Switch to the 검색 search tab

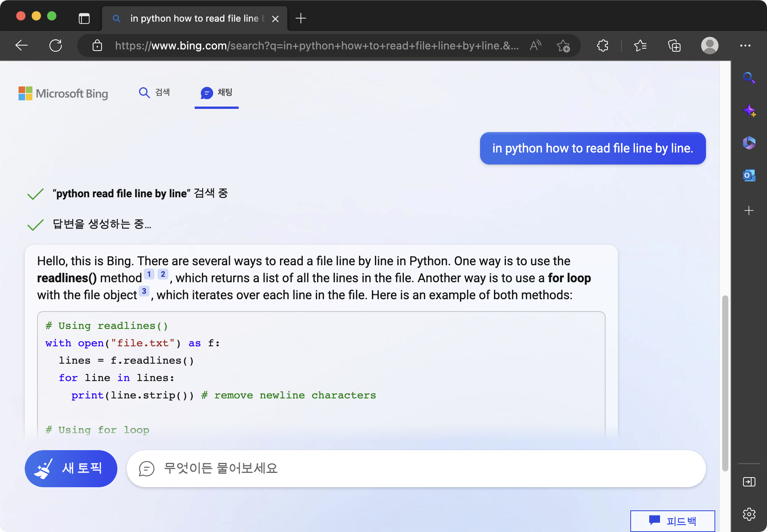point(154,93)
